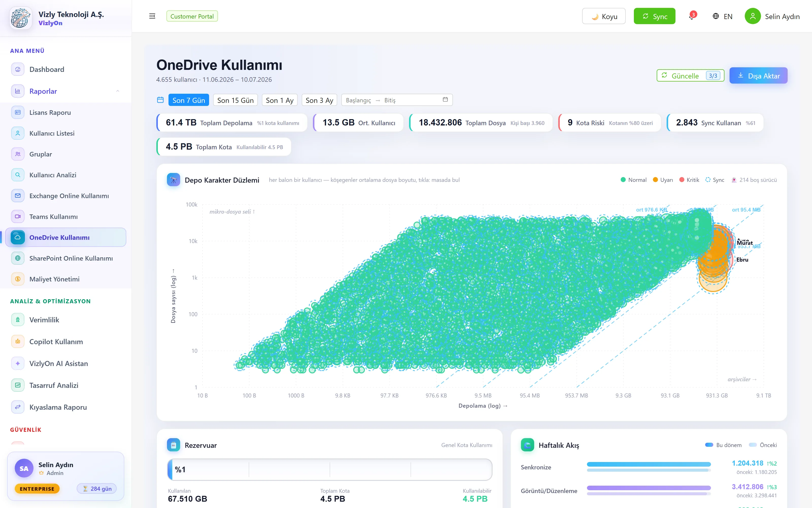Screen dimensions: 812x508
Task: Click the SA profile avatar in sidebar footer
Action: pos(24,468)
